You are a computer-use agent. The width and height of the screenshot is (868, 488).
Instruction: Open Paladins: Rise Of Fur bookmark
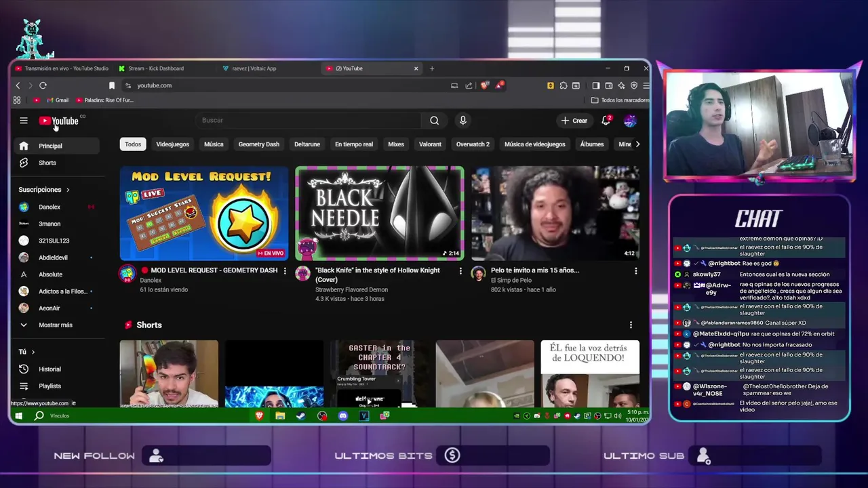pyautogui.click(x=105, y=100)
